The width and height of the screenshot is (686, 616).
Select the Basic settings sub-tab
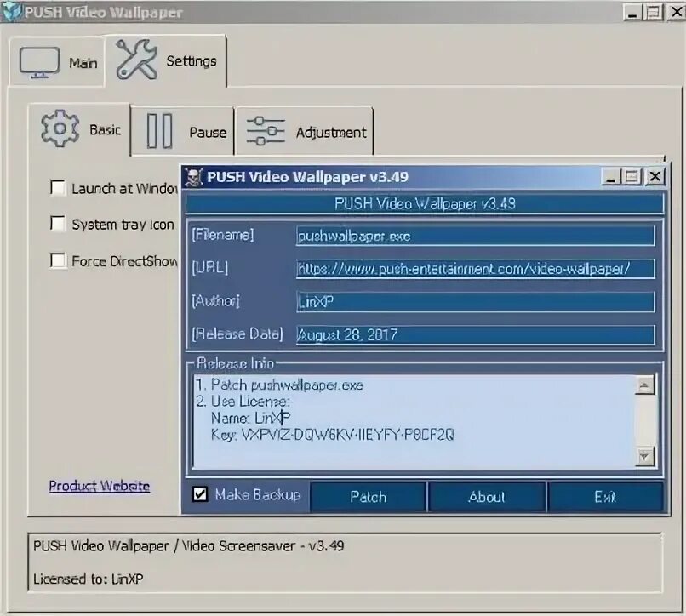[x=80, y=129]
